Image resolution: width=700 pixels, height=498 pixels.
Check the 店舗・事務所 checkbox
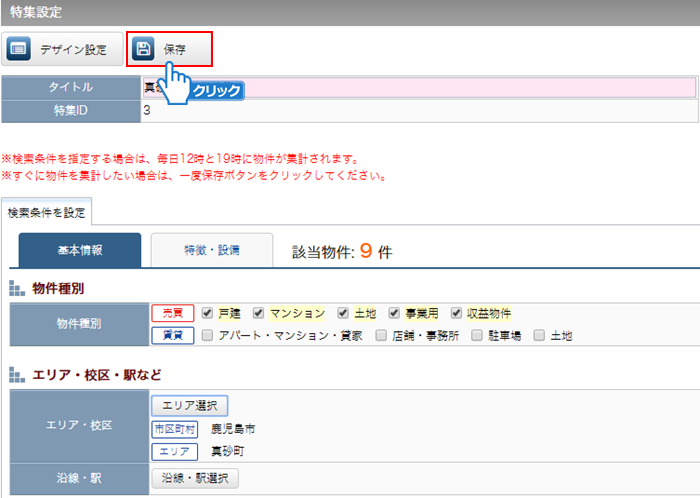380,336
